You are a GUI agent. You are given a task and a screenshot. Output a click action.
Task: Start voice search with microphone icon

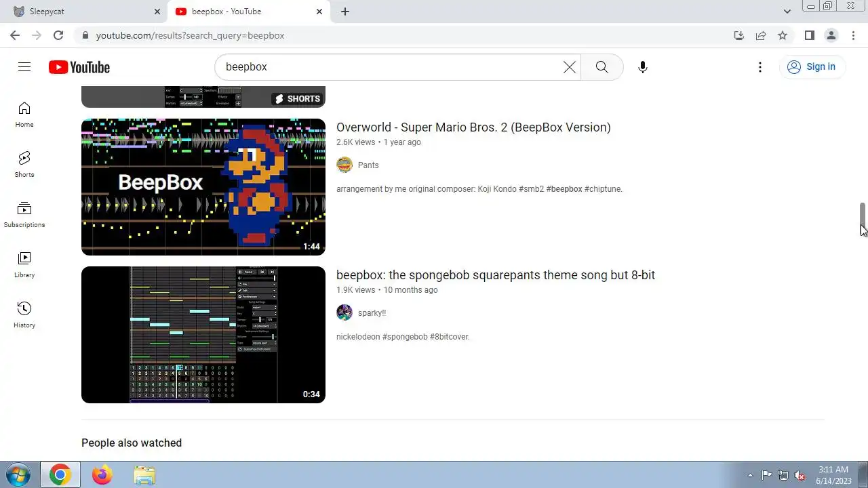(643, 67)
